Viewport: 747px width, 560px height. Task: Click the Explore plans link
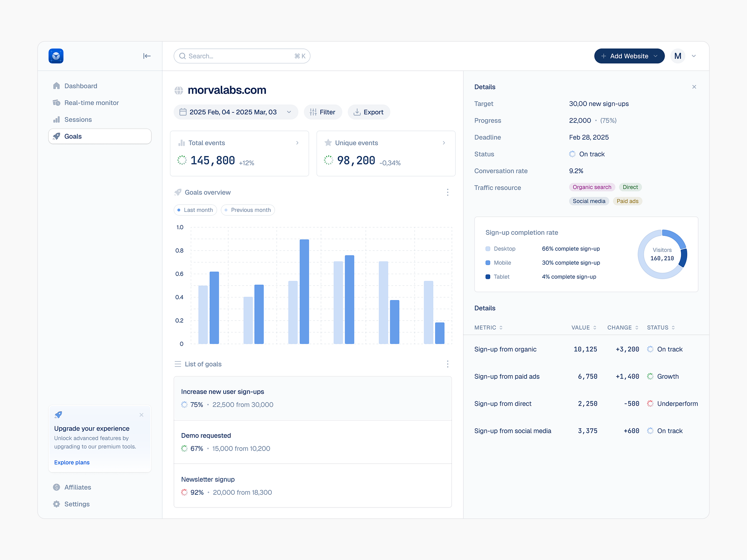click(x=71, y=462)
